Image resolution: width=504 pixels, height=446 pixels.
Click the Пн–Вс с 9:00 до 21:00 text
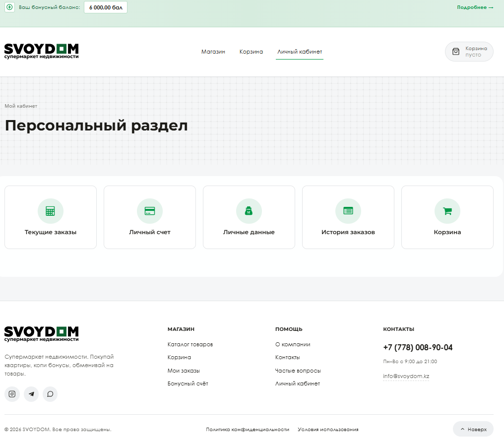[410, 362]
